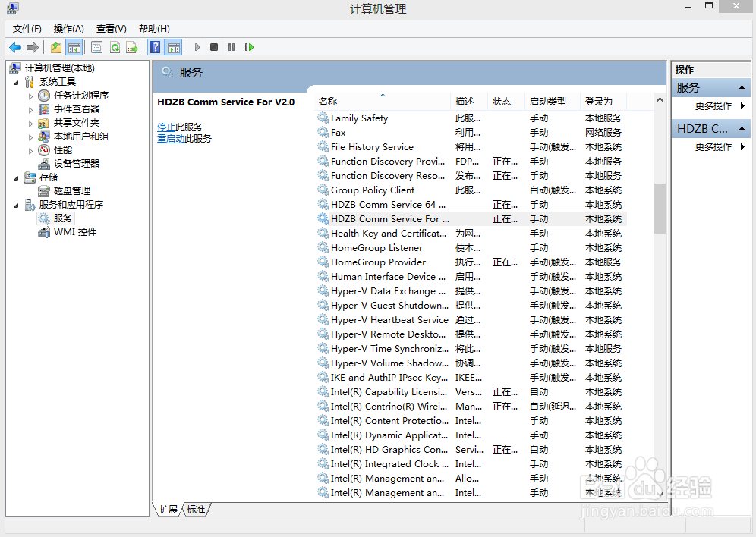Viewport: 756px width, 537px height.
Task: Collapse the 存储 tree node
Action: (17, 177)
